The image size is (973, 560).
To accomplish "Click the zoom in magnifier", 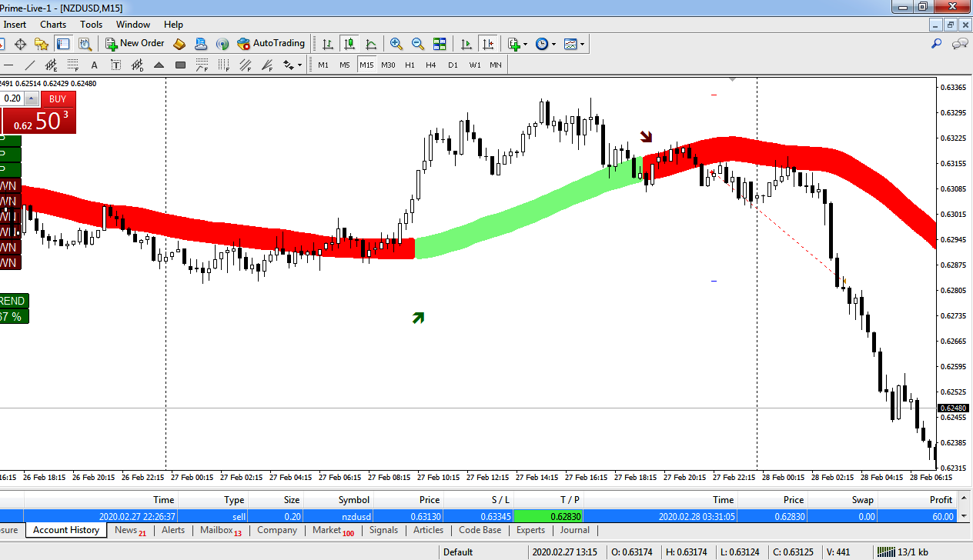I will coord(396,44).
